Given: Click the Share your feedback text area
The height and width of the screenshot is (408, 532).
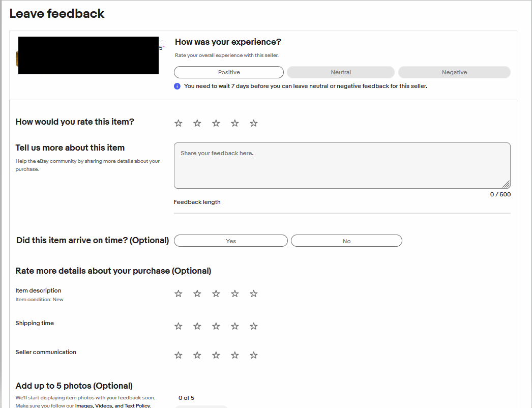Looking at the screenshot, I should pos(342,166).
